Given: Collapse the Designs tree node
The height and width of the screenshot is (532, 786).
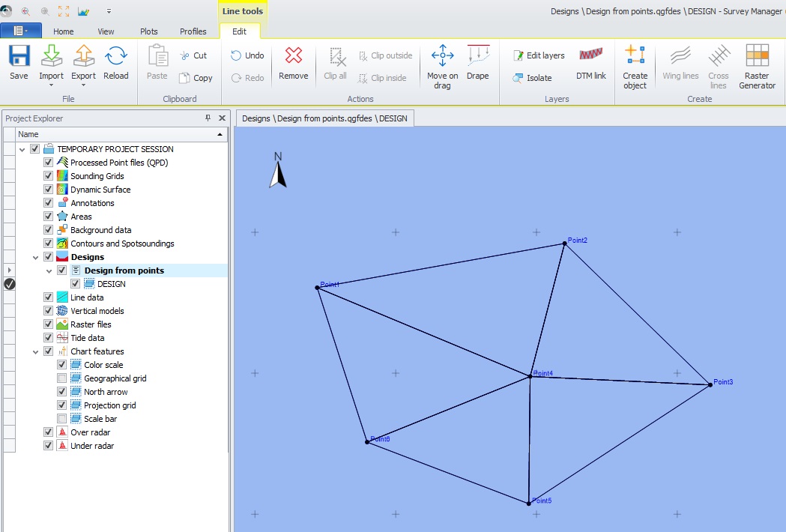Looking at the screenshot, I should [36, 257].
